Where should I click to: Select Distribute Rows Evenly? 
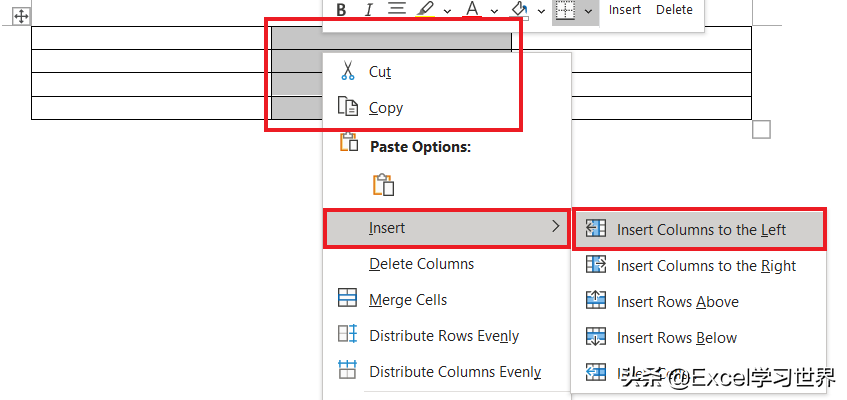click(446, 336)
